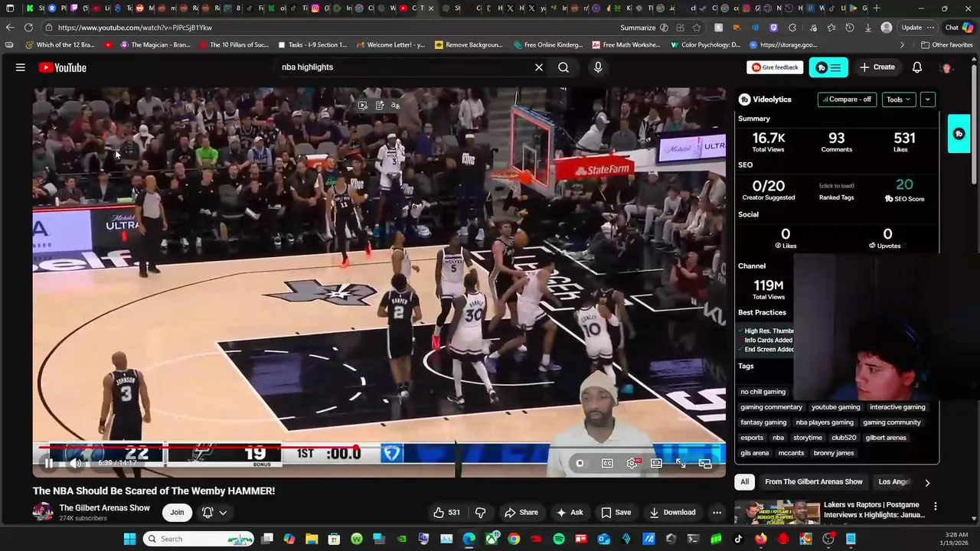Toggle closed captions on the player
The height and width of the screenshot is (551, 980).
[x=607, y=463]
